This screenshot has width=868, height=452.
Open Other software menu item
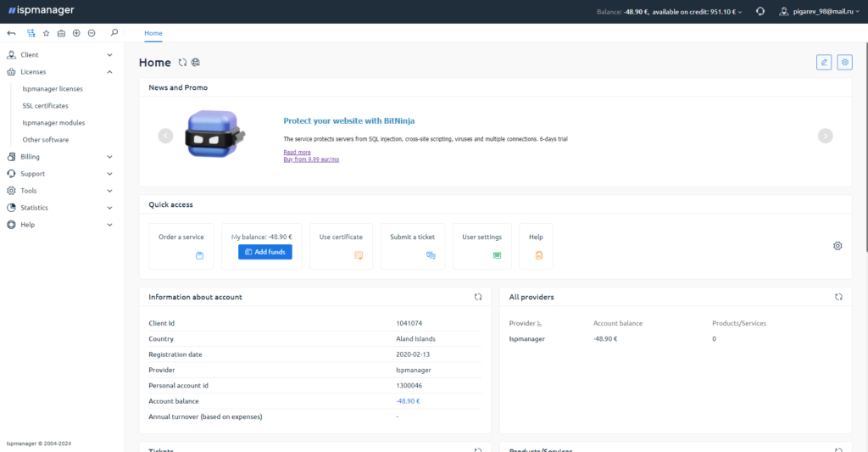46,140
